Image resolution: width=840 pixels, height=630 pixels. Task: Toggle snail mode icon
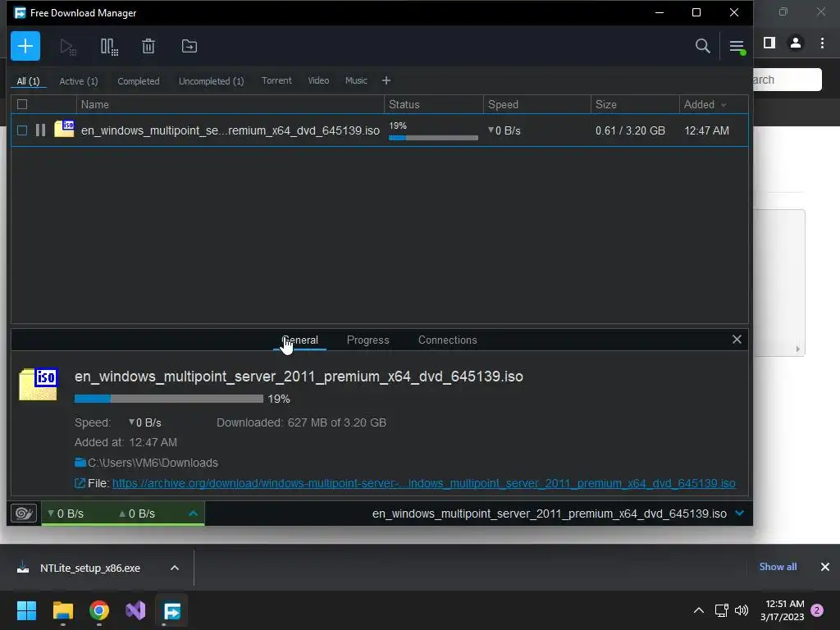pyautogui.click(x=24, y=514)
